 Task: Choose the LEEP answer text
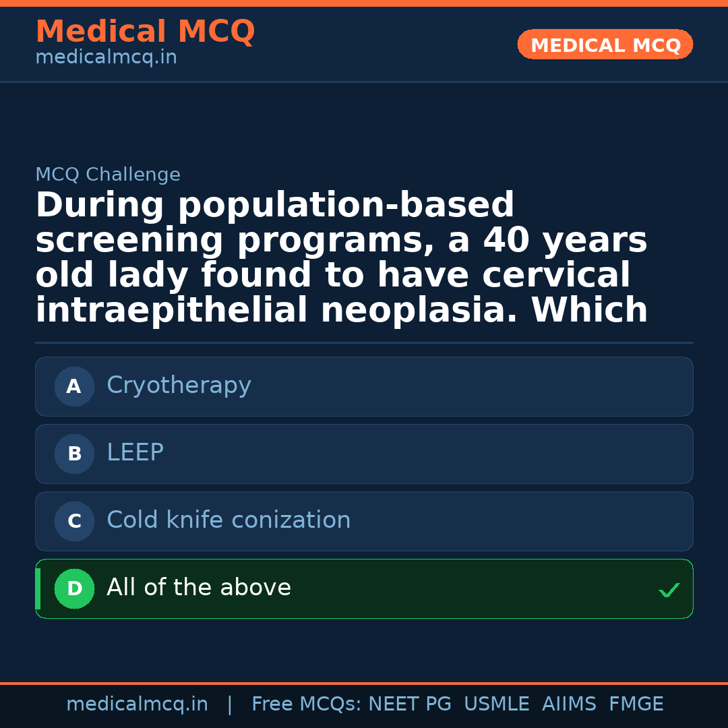tap(135, 453)
